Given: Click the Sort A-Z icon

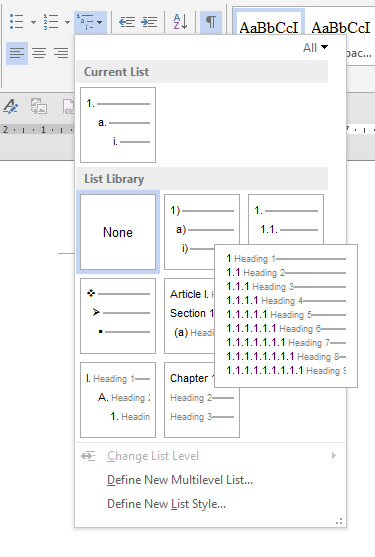Looking at the screenshot, I should (x=180, y=22).
